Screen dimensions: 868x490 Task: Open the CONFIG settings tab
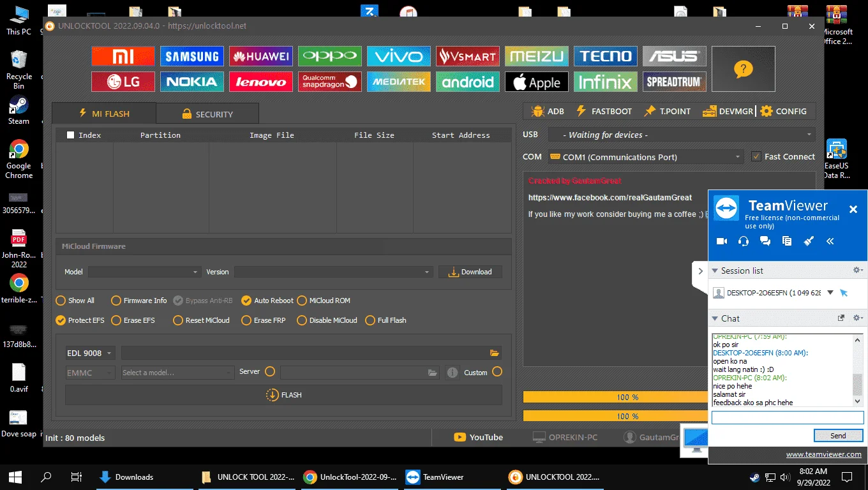point(784,111)
